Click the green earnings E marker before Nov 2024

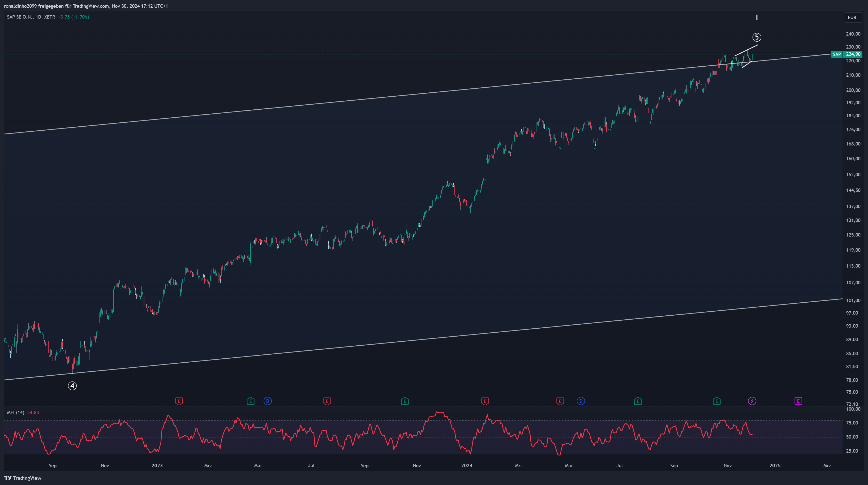click(x=717, y=401)
